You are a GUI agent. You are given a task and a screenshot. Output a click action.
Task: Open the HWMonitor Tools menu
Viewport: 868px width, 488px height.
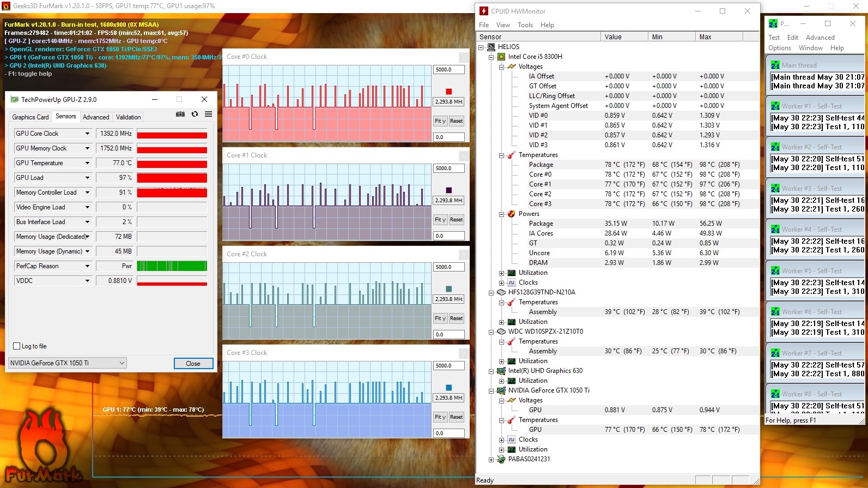coord(525,25)
